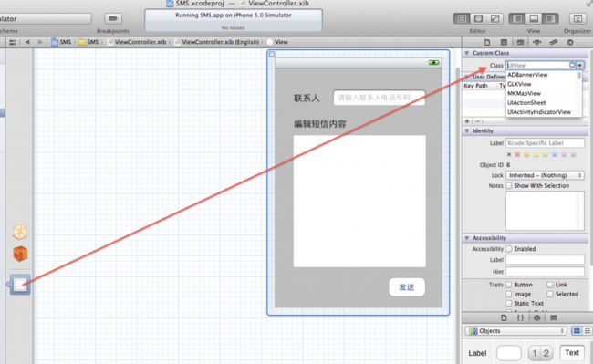Select the First Responder orange cube
This screenshot has width=593, height=364.
pyautogui.click(x=20, y=254)
